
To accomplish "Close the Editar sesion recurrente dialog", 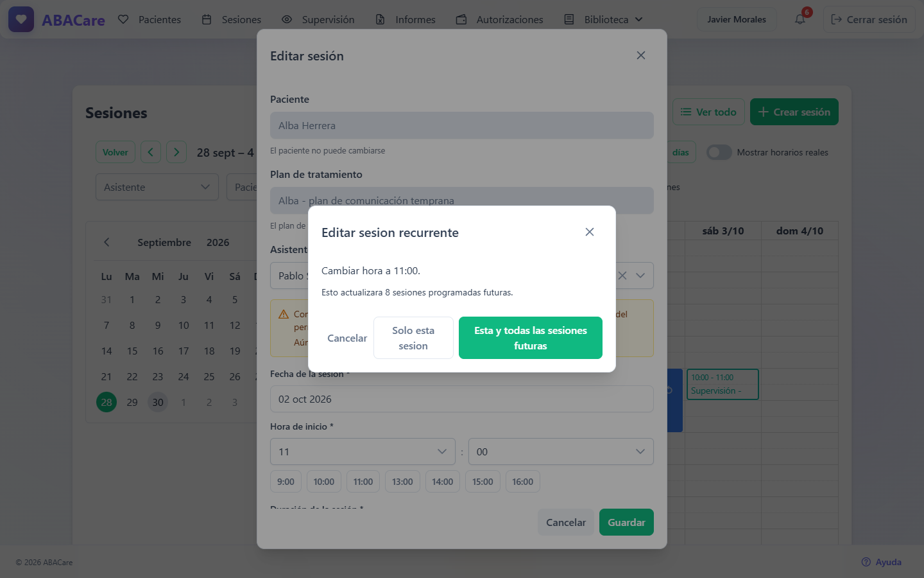I will click(x=590, y=232).
